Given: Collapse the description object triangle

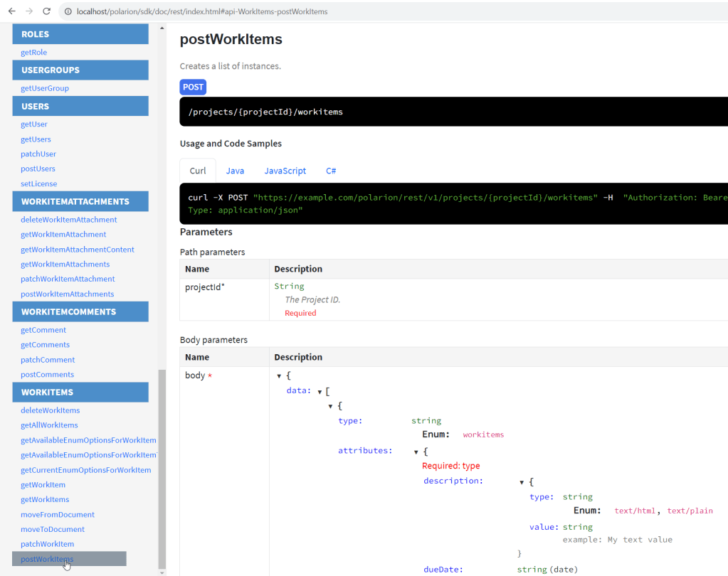Looking at the screenshot, I should [522, 482].
